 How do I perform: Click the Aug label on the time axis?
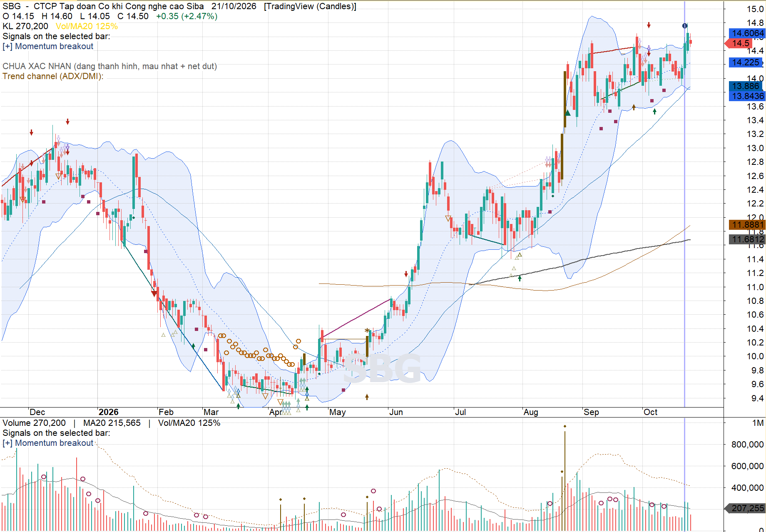(531, 412)
